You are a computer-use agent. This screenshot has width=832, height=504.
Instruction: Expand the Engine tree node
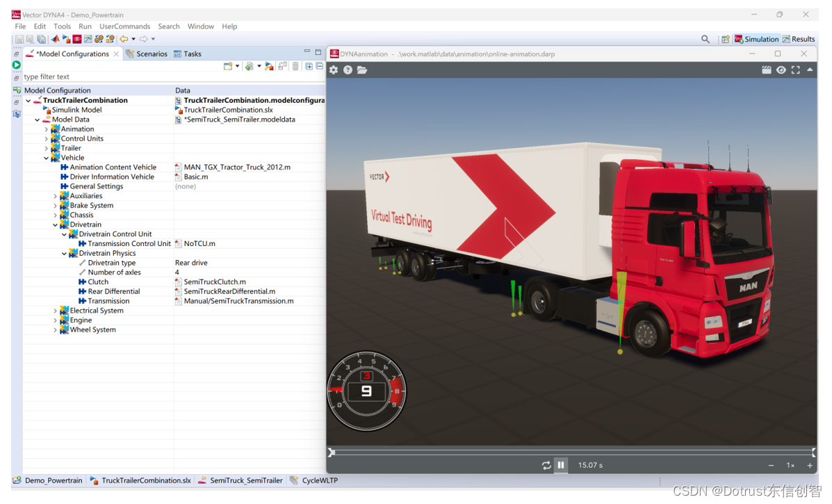coord(55,320)
